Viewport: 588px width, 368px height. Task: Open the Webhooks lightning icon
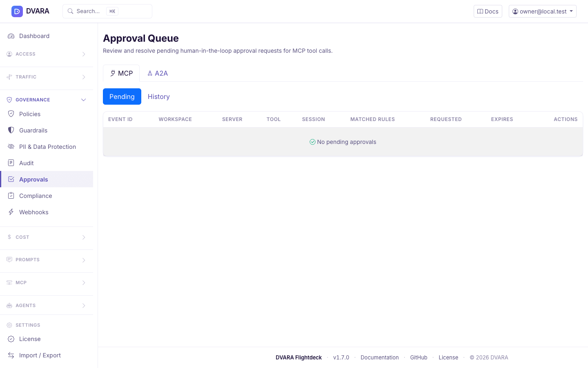tap(11, 212)
